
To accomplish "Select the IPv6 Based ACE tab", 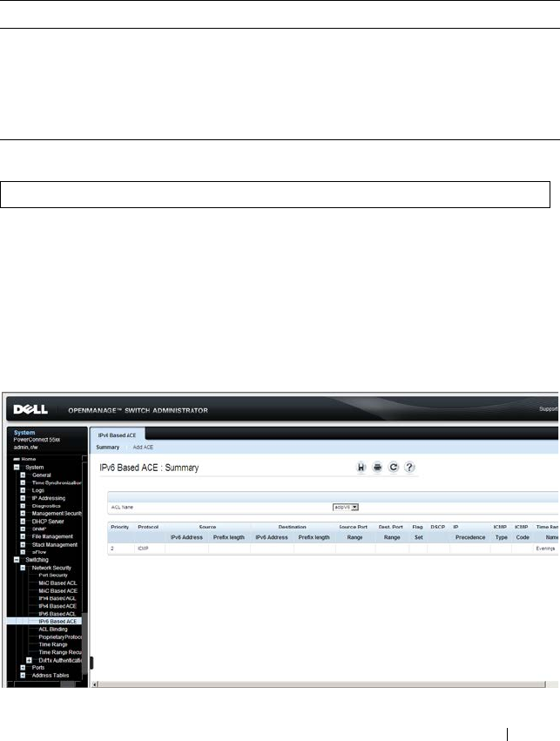I will click(x=117, y=435).
